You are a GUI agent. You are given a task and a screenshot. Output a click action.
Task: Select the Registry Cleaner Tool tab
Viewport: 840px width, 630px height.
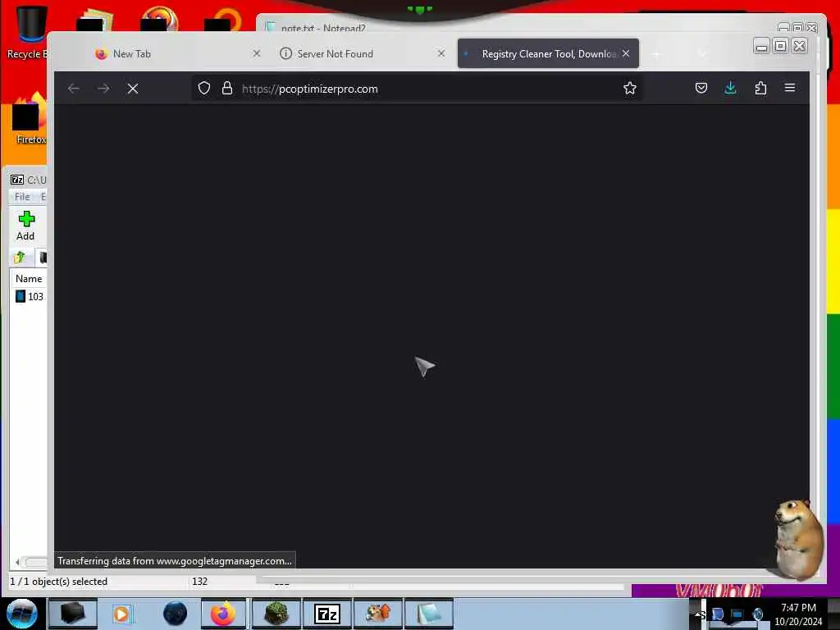(x=548, y=53)
